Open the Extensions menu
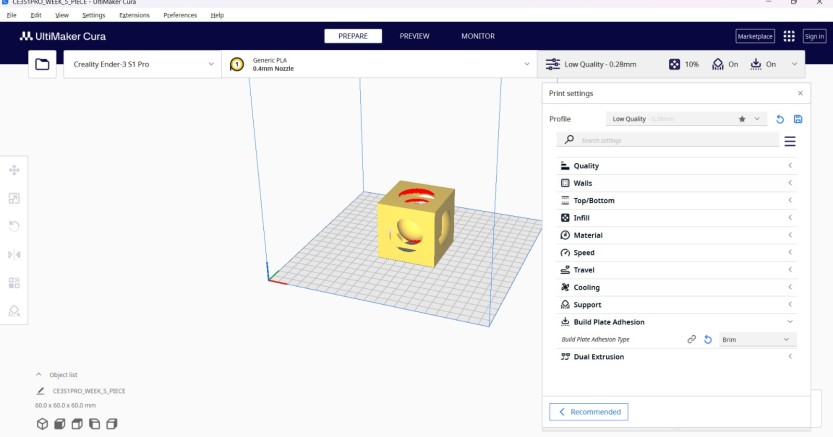 point(134,15)
